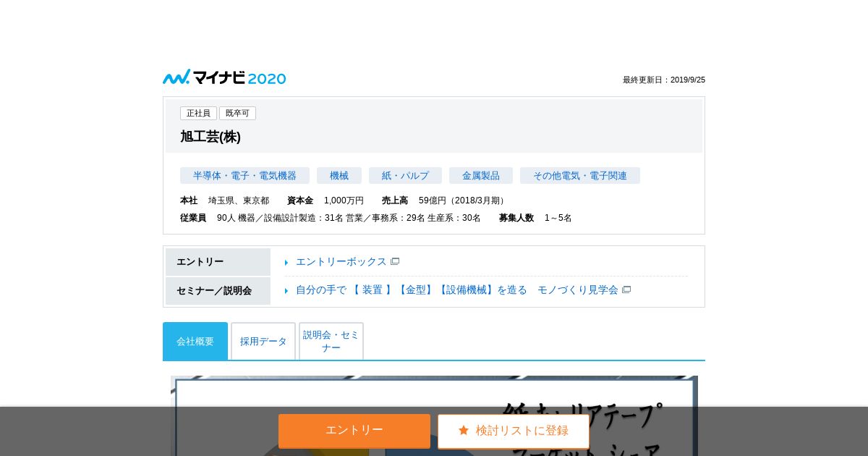Viewport: 868px width, 456px height.
Task: Click the 半導体・電子・電気機器 industry tag
Action: click(244, 175)
